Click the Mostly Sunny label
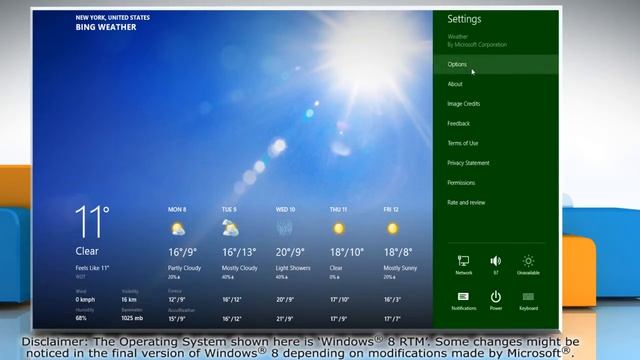This screenshot has width=640, height=360. coord(400,268)
